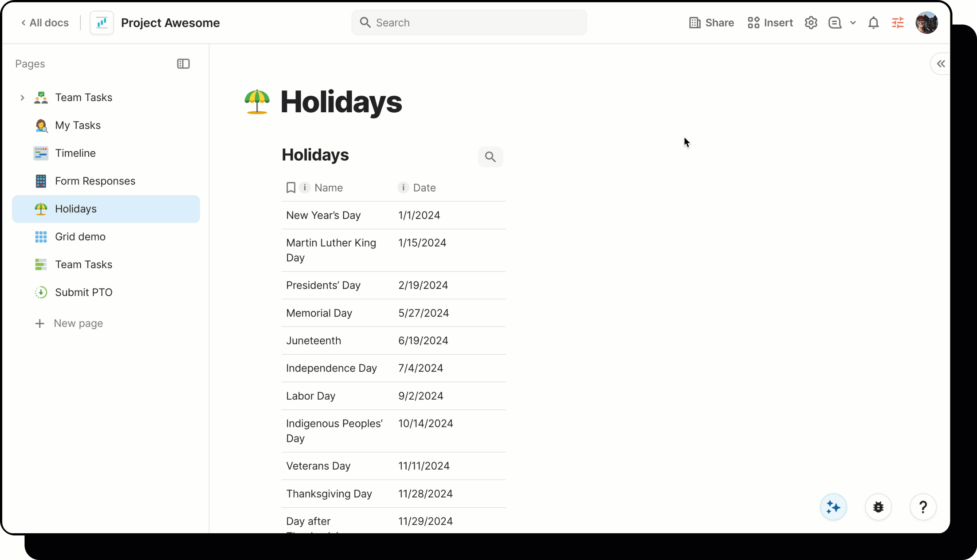Click the Date column header

(x=424, y=188)
